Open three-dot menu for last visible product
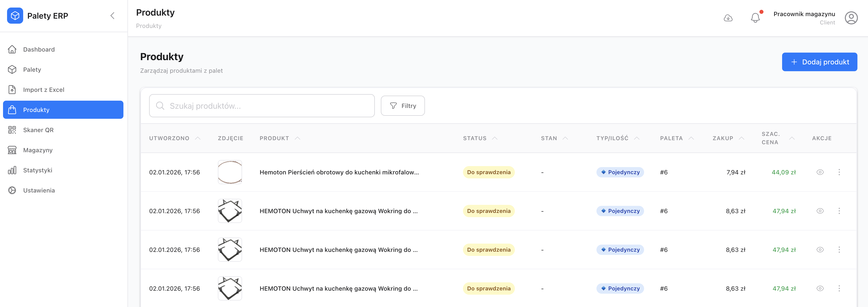 839,288
